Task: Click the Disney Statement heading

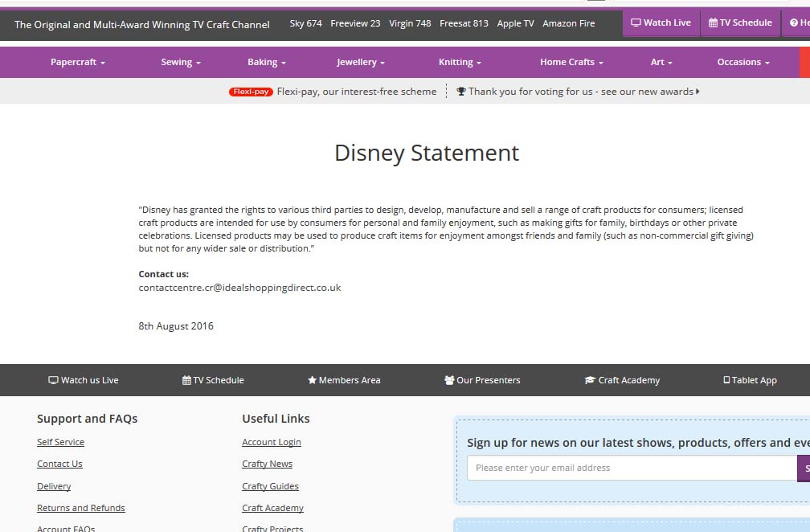Action: click(427, 153)
